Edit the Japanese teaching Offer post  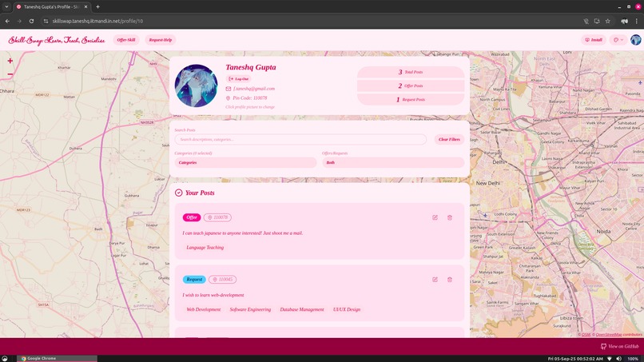pyautogui.click(x=435, y=217)
